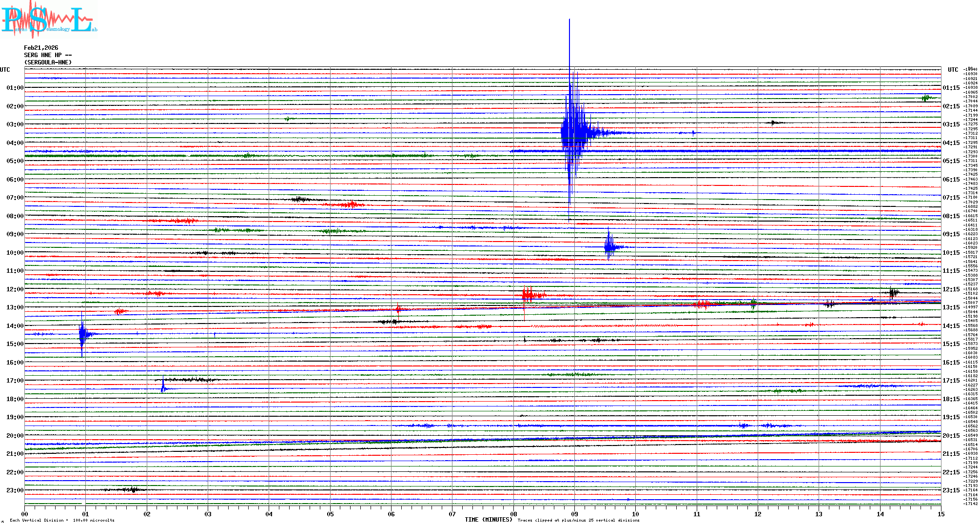Screen dimensions: 980x527
Task: Click the Feb21,2026 date label
Action: (x=41, y=48)
